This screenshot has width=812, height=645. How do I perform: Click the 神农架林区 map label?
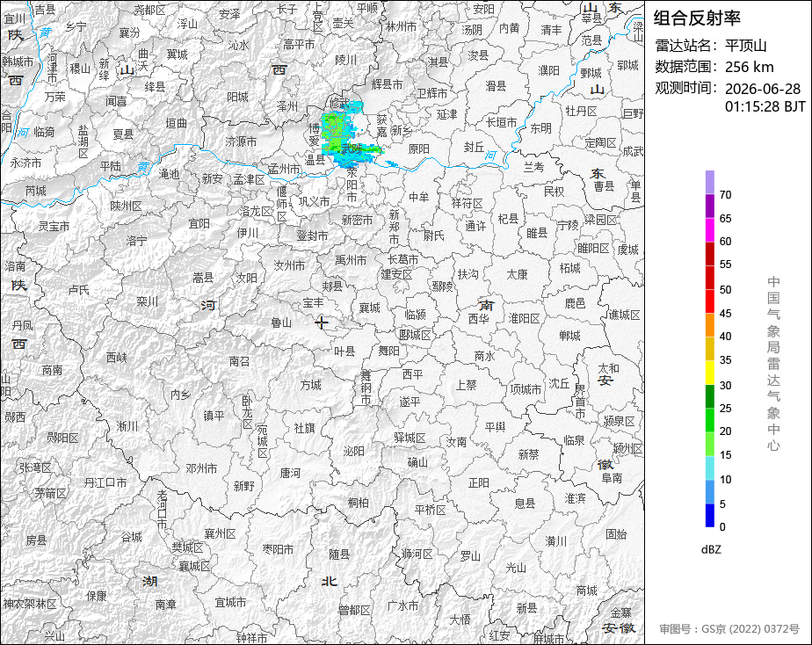coord(30,604)
